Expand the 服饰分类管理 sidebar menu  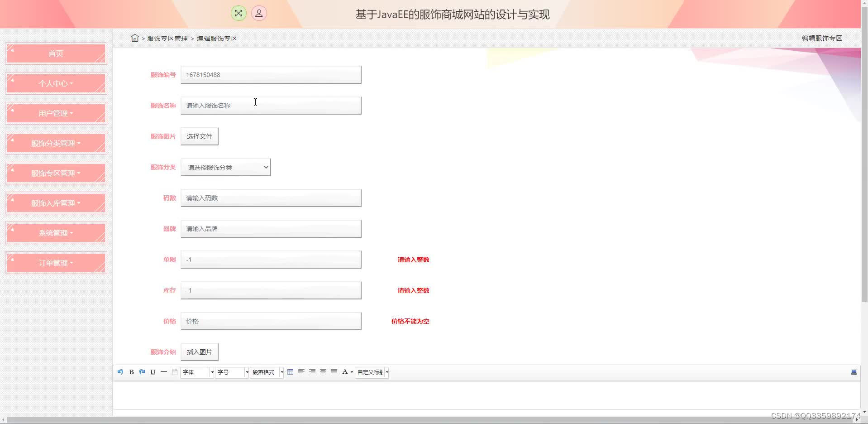coord(56,143)
